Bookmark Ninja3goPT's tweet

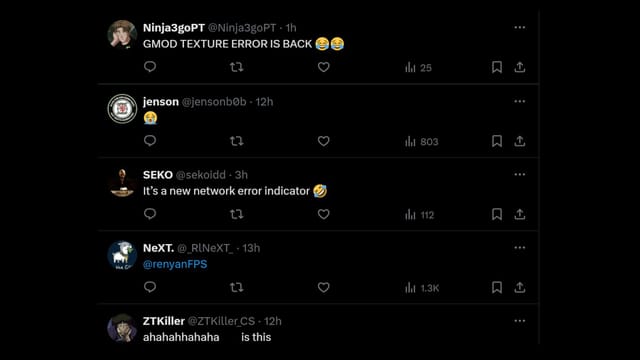(x=497, y=67)
